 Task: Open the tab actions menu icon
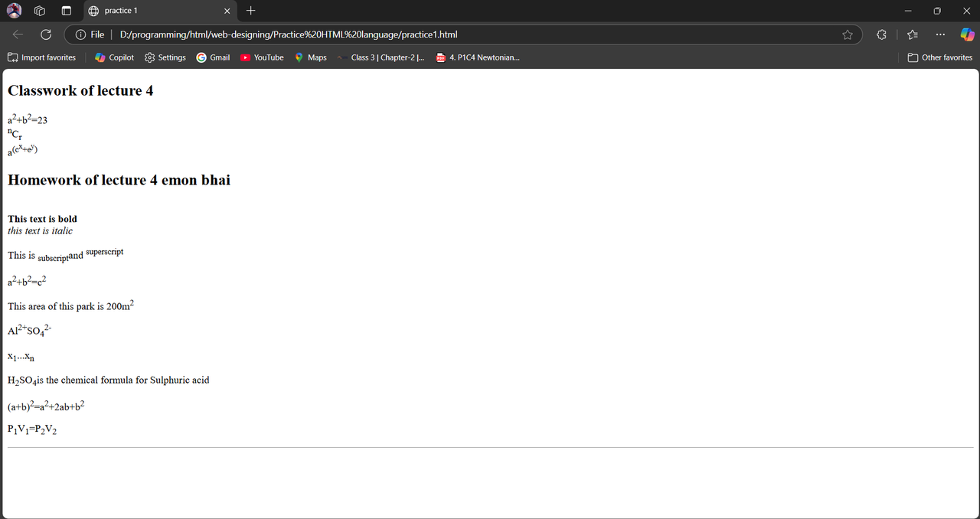point(66,11)
